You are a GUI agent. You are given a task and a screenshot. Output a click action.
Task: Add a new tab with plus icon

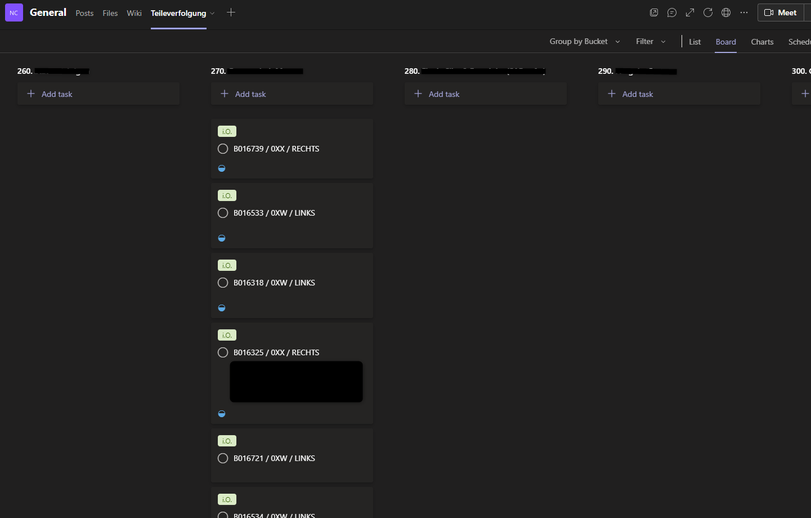pyautogui.click(x=231, y=12)
